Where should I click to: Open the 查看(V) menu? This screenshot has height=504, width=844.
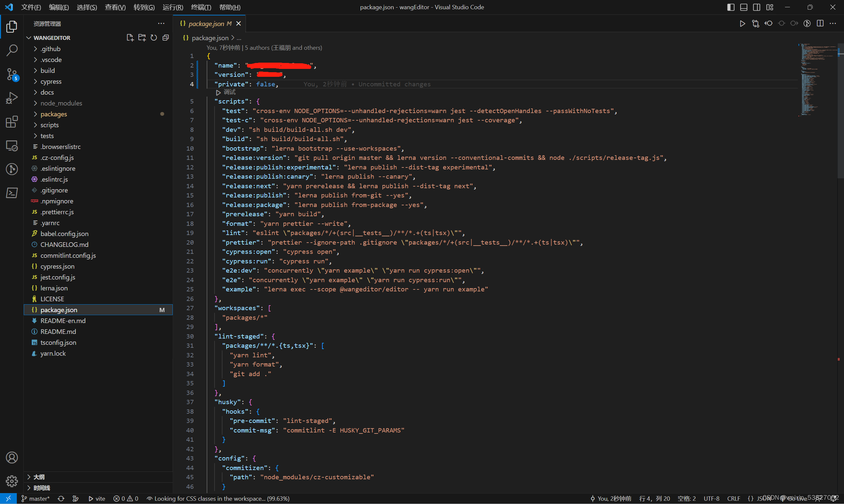pyautogui.click(x=115, y=7)
